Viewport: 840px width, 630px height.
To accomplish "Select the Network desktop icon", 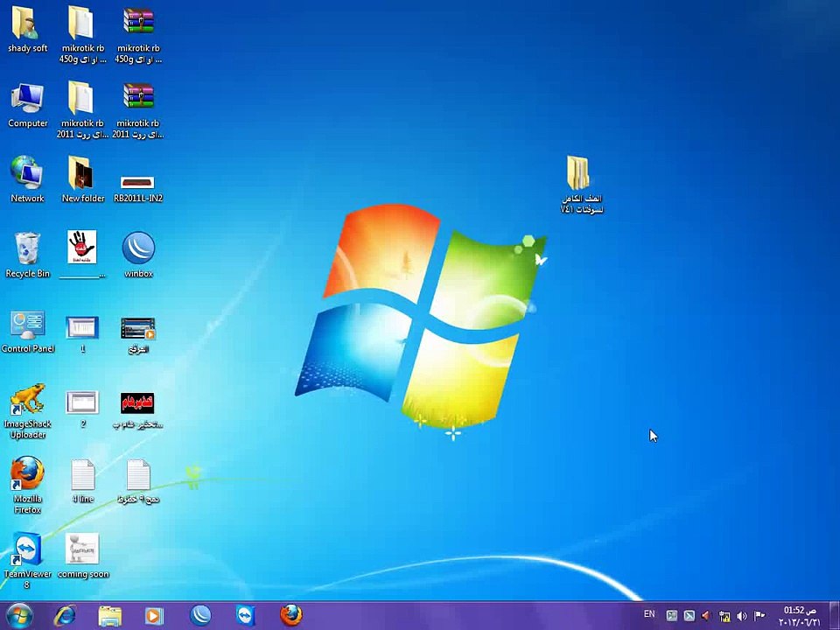I will (x=27, y=172).
